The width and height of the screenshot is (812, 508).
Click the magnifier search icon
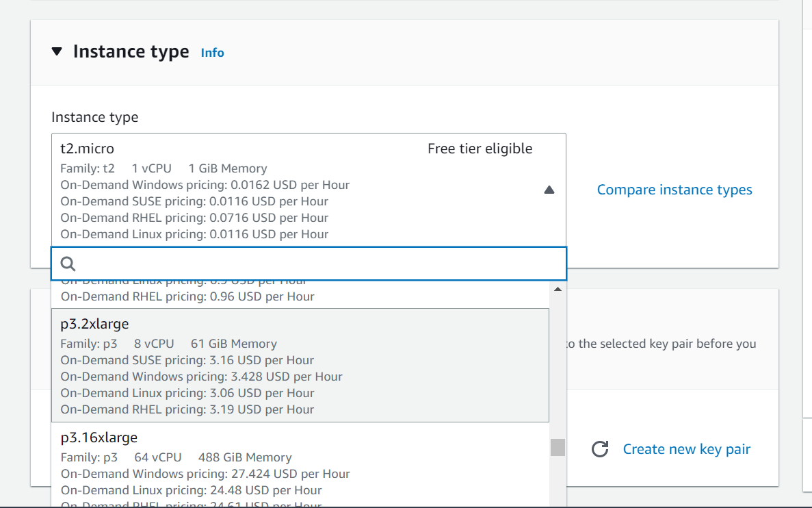pos(68,264)
